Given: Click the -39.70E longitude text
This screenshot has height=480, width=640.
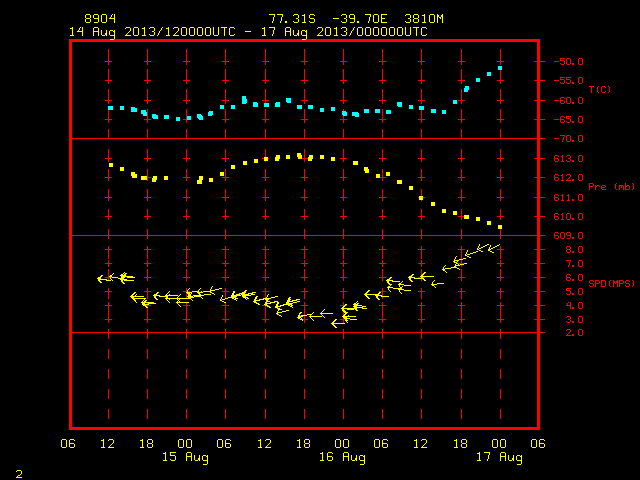Looking at the screenshot, I should (x=359, y=19).
